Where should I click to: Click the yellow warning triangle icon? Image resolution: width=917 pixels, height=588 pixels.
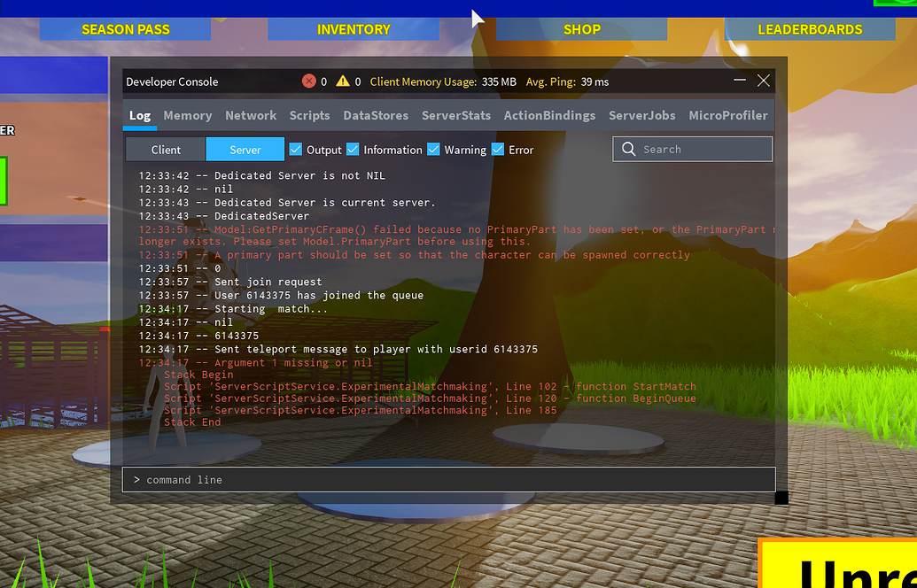pyautogui.click(x=343, y=81)
